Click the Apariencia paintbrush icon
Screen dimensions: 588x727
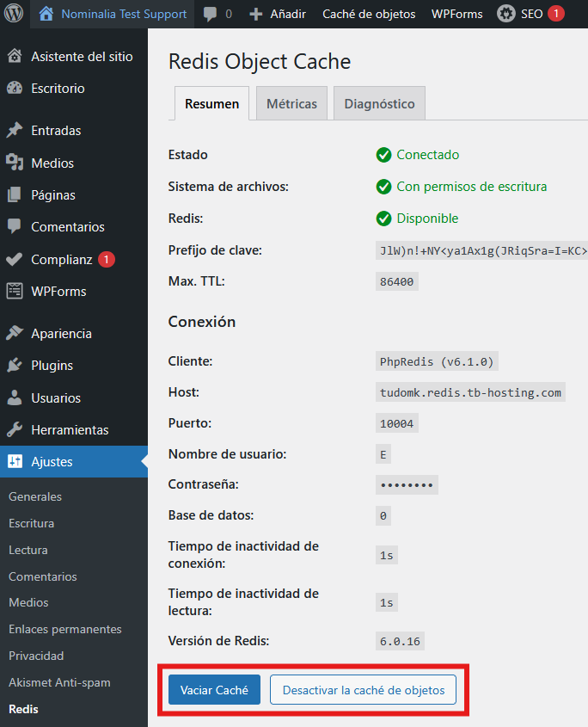pyautogui.click(x=15, y=333)
